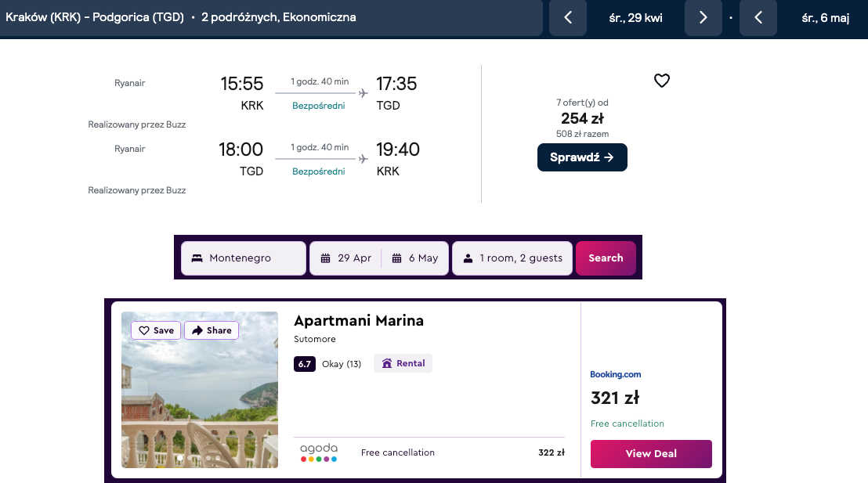The image size is (868, 483).
Task: Click the Booking.com logo
Action: coord(616,375)
